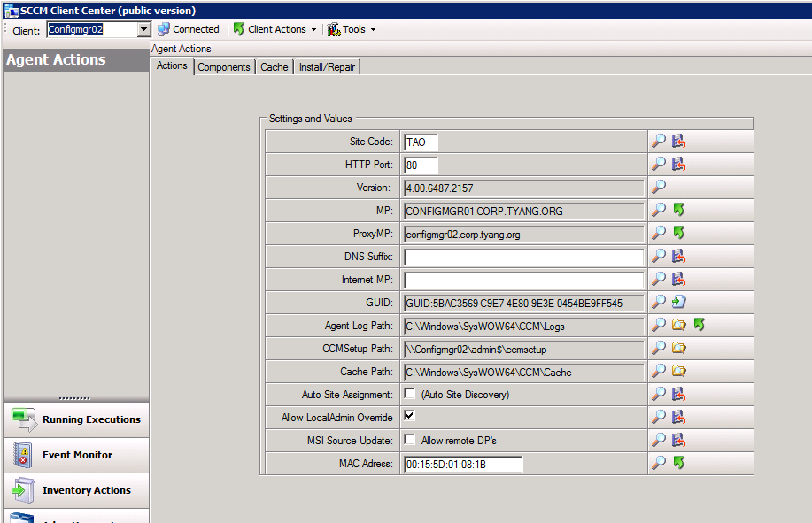
Task: Open the Running Executions section
Action: click(76, 419)
